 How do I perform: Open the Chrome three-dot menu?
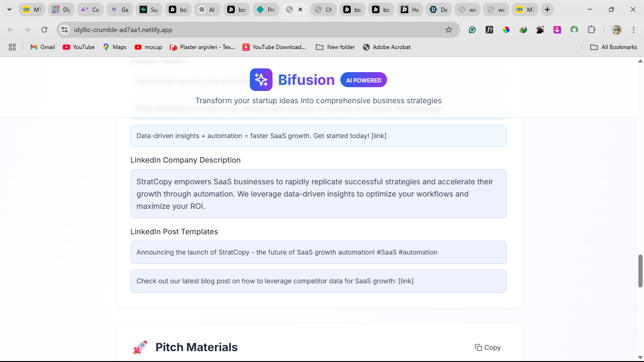633,30
